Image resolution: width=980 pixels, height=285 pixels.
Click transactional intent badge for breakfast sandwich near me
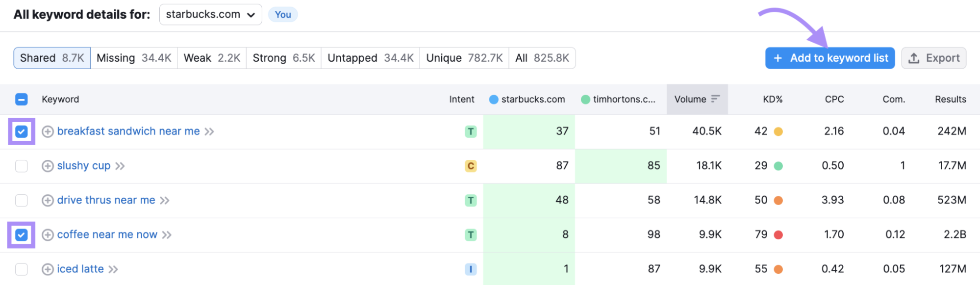pos(471,131)
